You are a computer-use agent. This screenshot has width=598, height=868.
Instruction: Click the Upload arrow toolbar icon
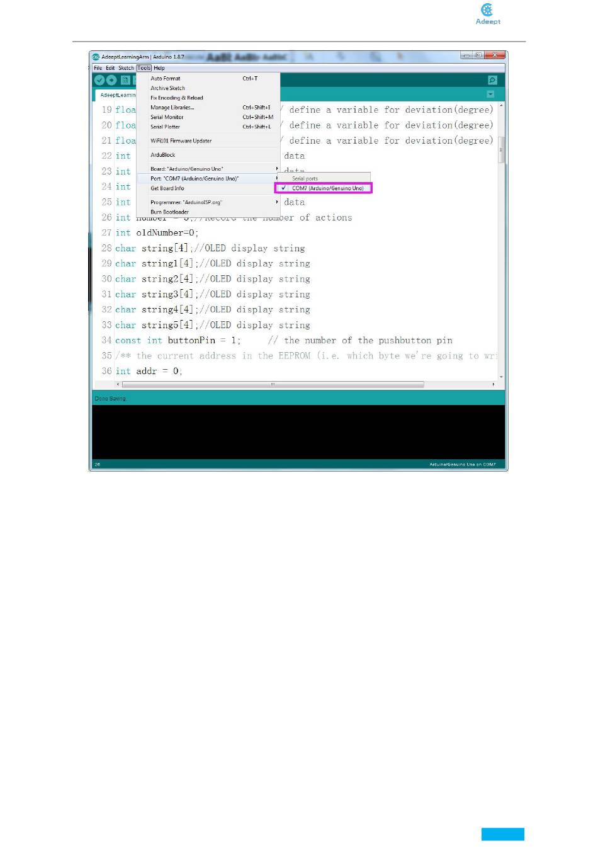[x=111, y=80]
